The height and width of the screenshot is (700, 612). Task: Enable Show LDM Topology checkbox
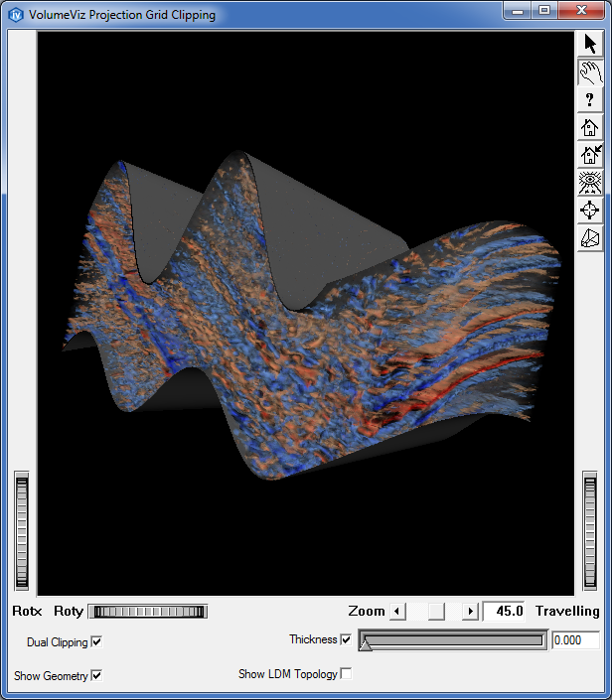point(346,674)
